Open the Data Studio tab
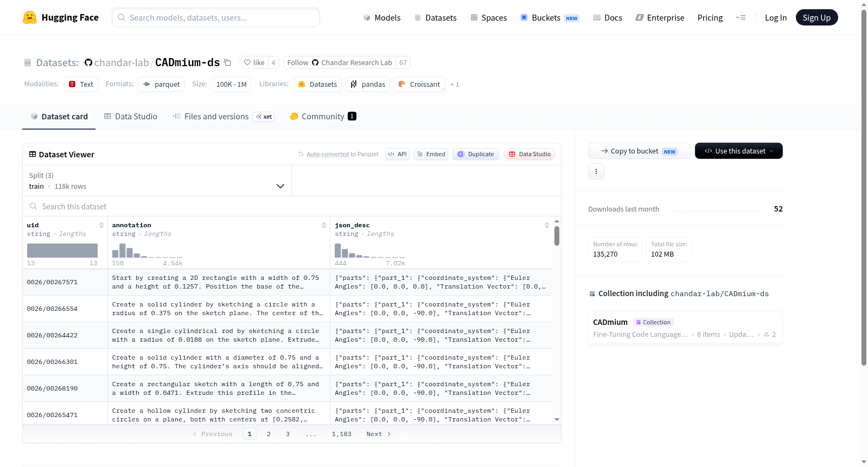The image size is (868, 467). pyautogui.click(x=131, y=117)
